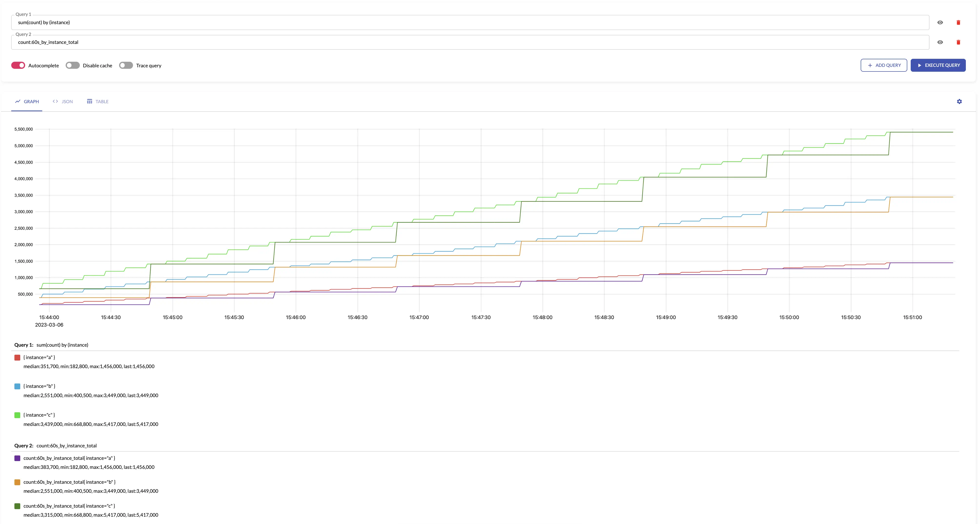Turn on Trace query toggle
The image size is (980, 524).
click(x=126, y=65)
